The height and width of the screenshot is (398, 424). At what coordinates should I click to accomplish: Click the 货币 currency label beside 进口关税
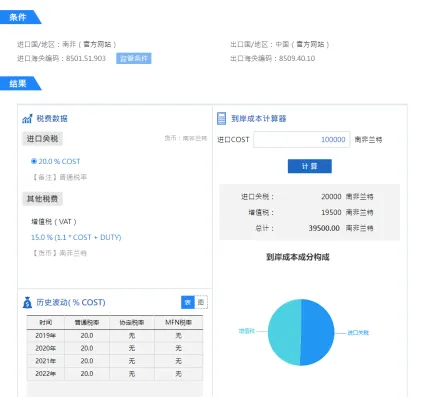[186, 138]
